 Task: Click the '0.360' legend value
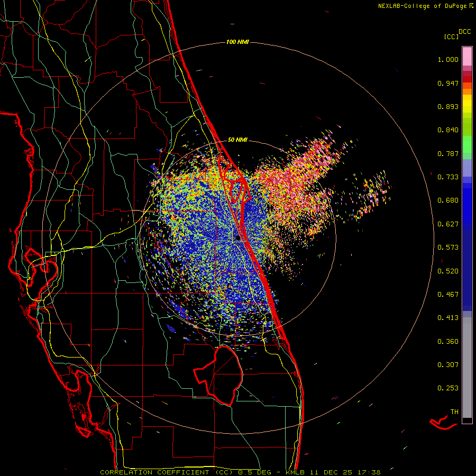tap(448, 342)
